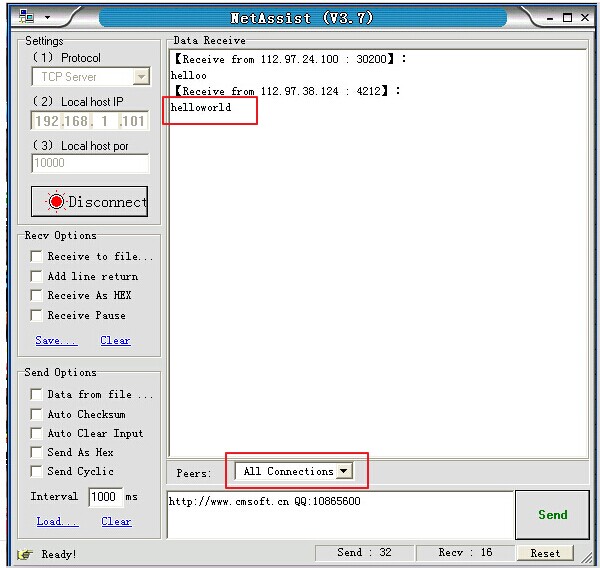Click the Local host IP field
This screenshot has width=600, height=568.
pyautogui.click(x=90, y=121)
